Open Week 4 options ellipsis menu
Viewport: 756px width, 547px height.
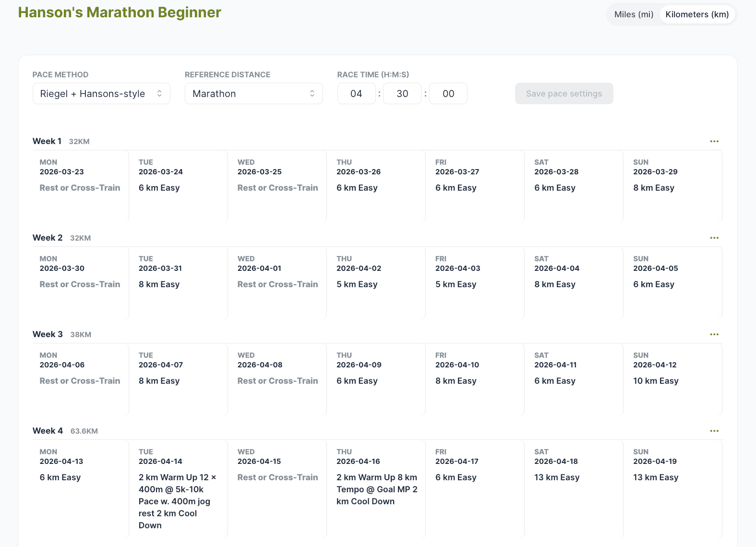click(x=714, y=431)
